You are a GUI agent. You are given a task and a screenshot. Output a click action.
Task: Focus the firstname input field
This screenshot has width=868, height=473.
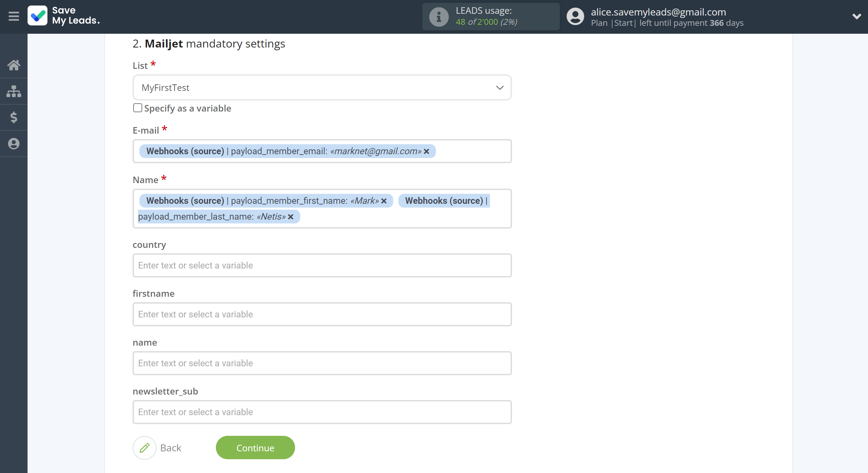click(x=322, y=314)
